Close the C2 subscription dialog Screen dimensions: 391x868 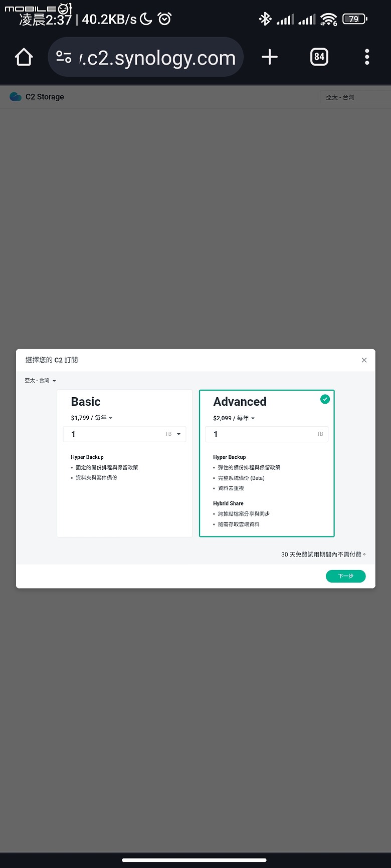(x=364, y=360)
